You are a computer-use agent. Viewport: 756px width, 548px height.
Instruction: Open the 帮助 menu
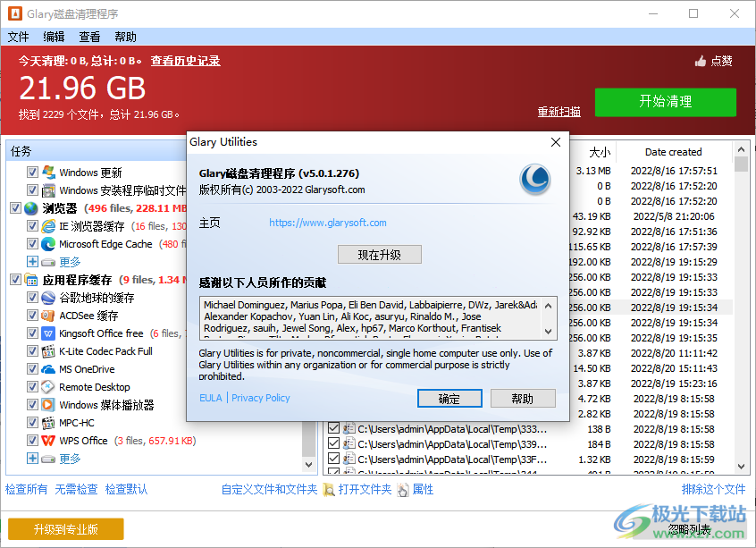coord(124,37)
